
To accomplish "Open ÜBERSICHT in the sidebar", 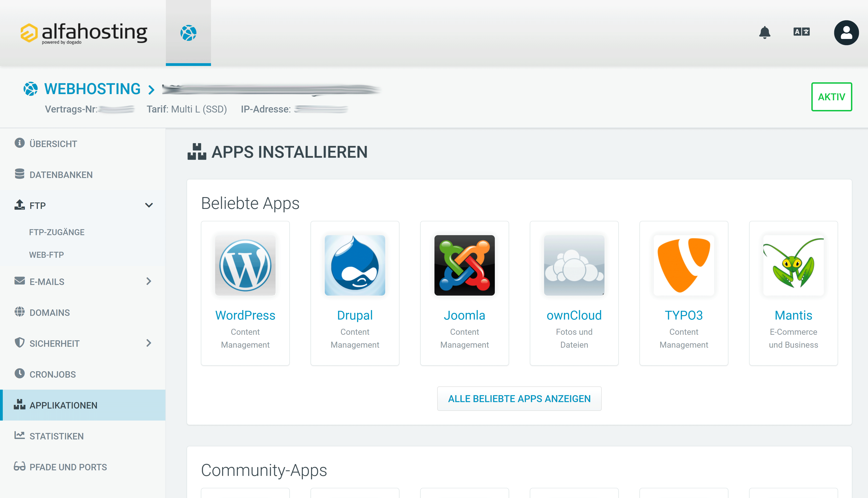I will point(83,144).
